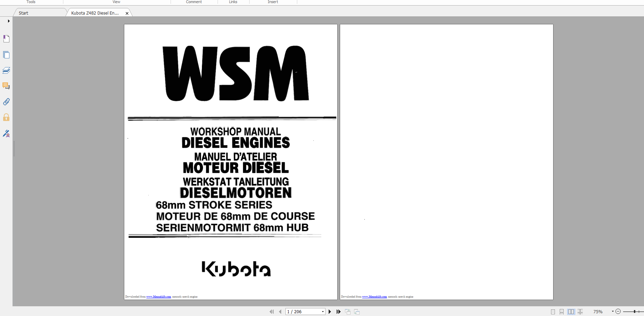Click the 75% zoom value

click(x=598, y=312)
